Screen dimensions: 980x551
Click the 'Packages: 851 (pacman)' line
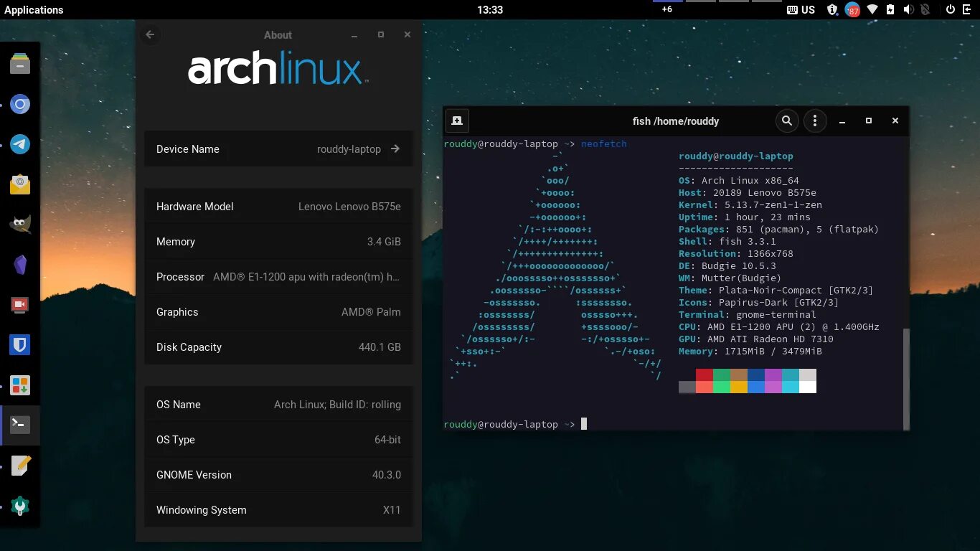pyautogui.click(x=778, y=229)
